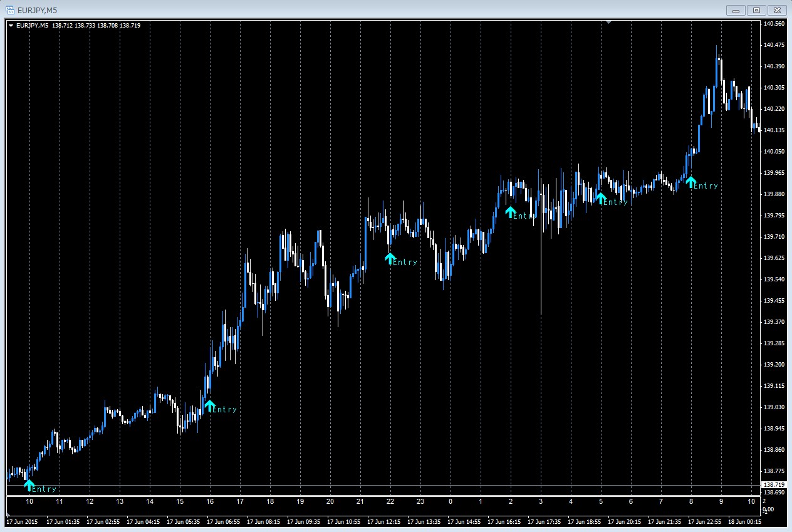The image size is (792, 532).
Task: Select the cyan Entry arrow above hour 22
Action: point(390,258)
